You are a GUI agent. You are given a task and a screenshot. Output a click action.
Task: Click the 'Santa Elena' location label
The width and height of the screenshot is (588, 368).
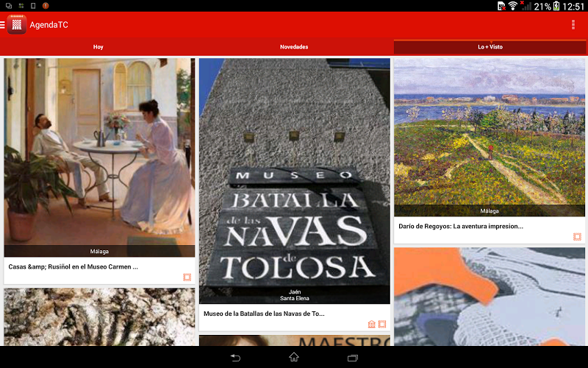pos(295,299)
